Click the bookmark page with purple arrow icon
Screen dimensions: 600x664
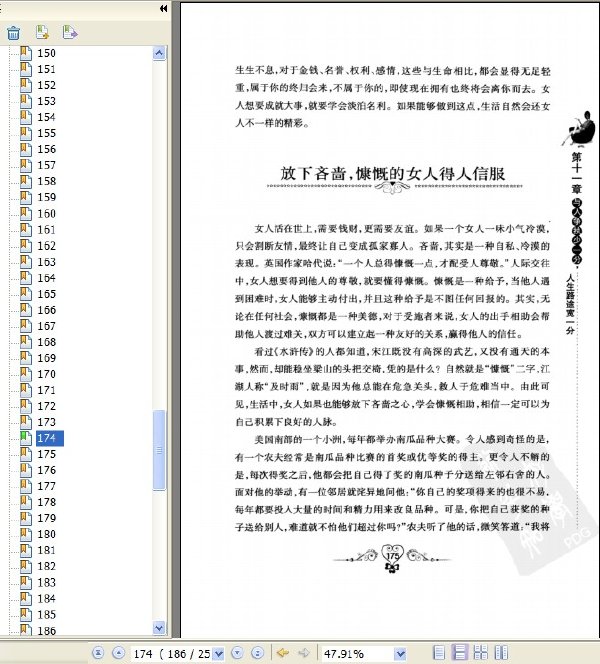(70, 32)
